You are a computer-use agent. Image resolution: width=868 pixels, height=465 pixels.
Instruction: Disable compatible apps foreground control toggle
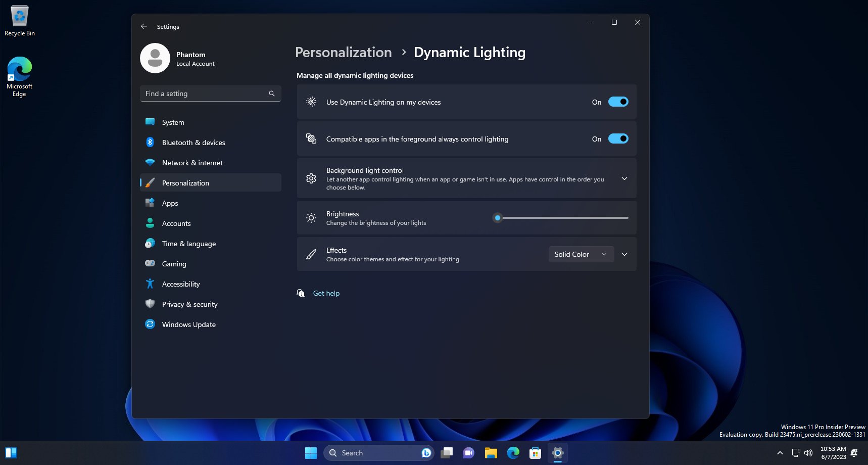point(618,138)
